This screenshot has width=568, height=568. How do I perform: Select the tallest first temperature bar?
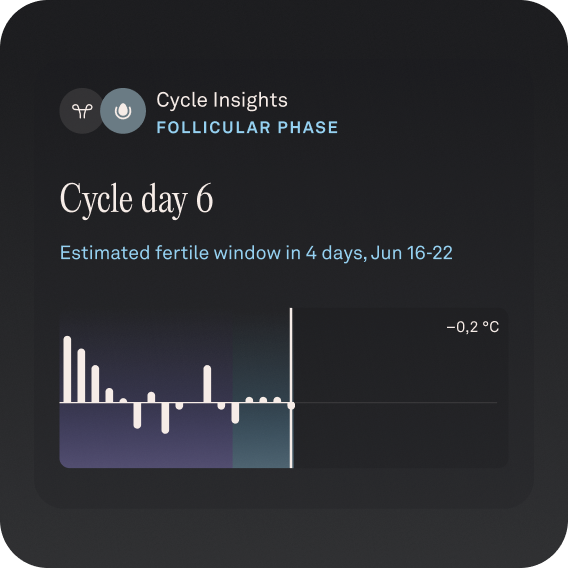pyautogui.click(x=67, y=369)
